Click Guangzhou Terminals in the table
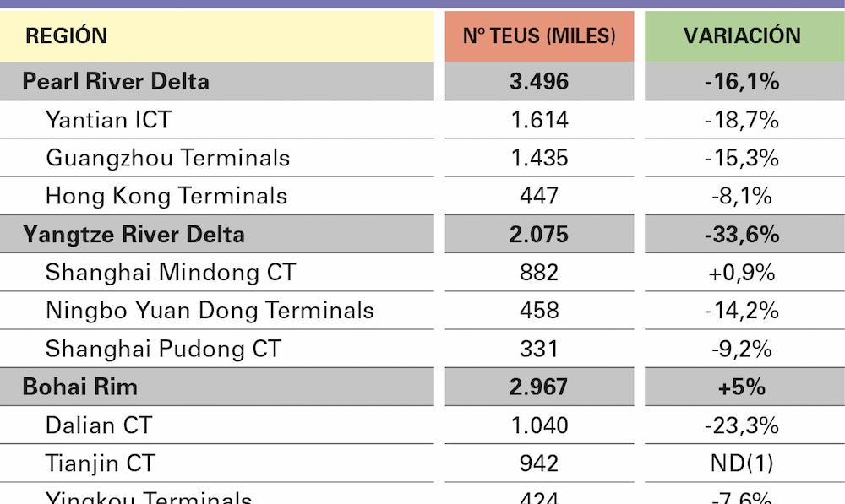This screenshot has width=845, height=504. (x=168, y=158)
